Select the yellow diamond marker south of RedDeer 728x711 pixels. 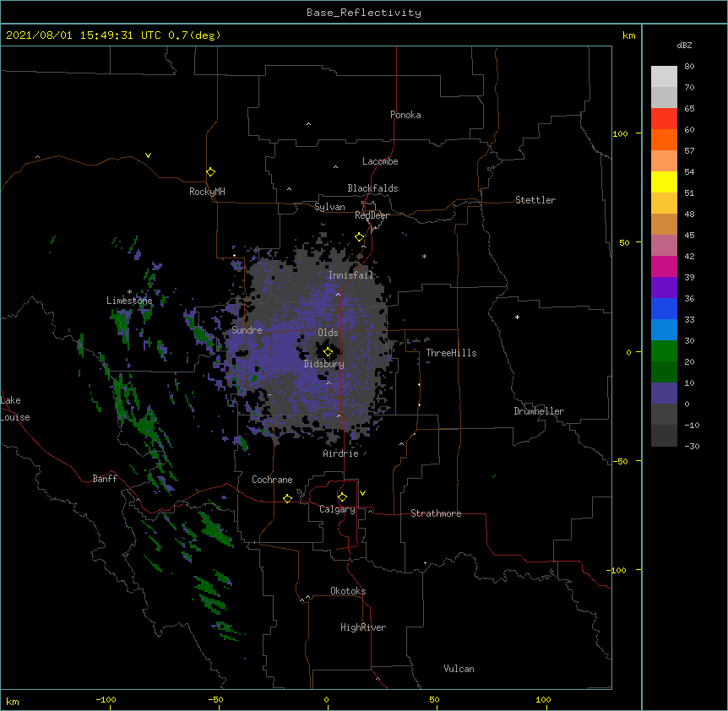point(359,237)
